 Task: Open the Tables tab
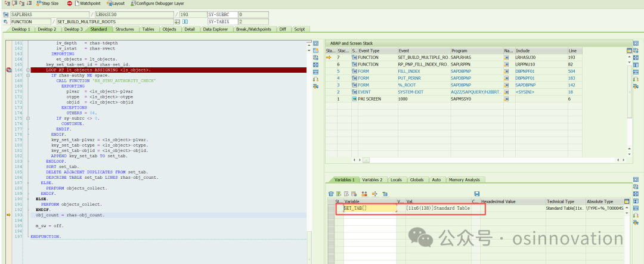[x=148, y=29]
